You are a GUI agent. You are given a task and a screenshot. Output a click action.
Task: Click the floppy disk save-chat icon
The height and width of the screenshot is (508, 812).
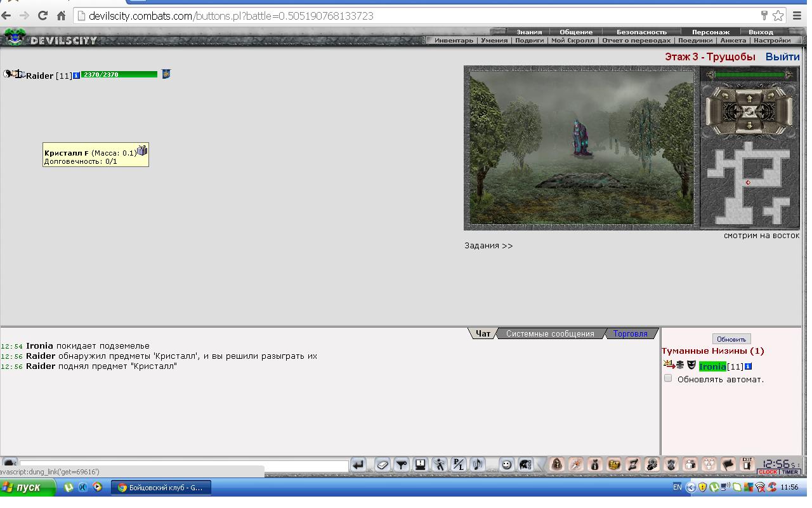421,465
